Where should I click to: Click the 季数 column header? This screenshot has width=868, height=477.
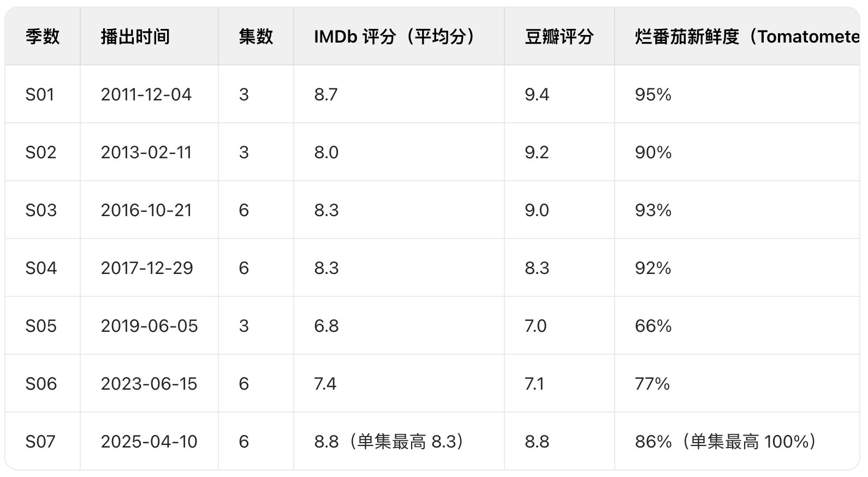43,37
